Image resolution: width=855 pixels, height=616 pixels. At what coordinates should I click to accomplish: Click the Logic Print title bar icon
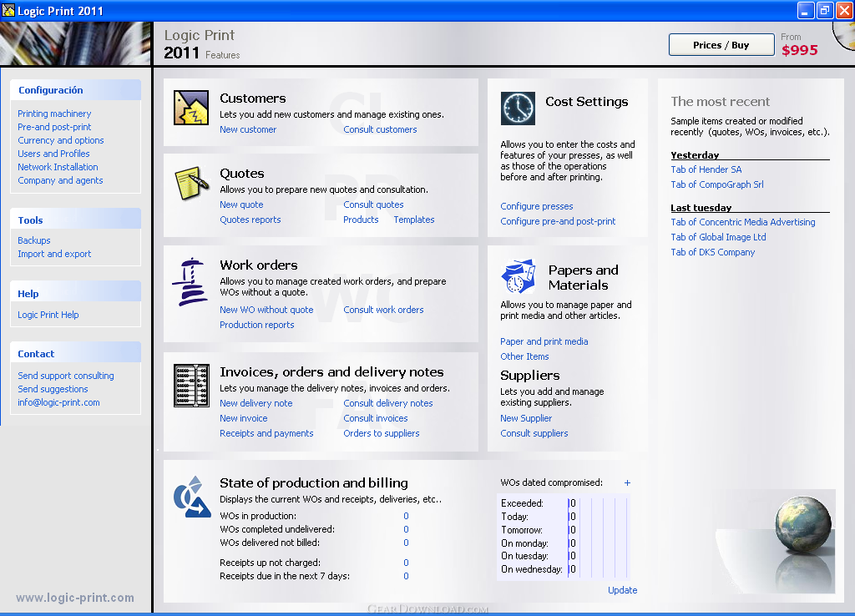(8, 10)
